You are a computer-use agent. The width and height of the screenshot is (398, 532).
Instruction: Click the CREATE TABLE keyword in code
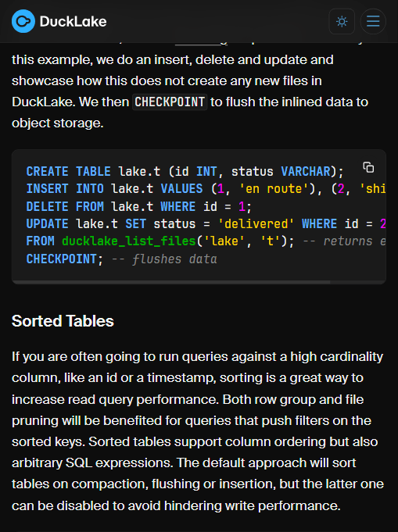68,171
